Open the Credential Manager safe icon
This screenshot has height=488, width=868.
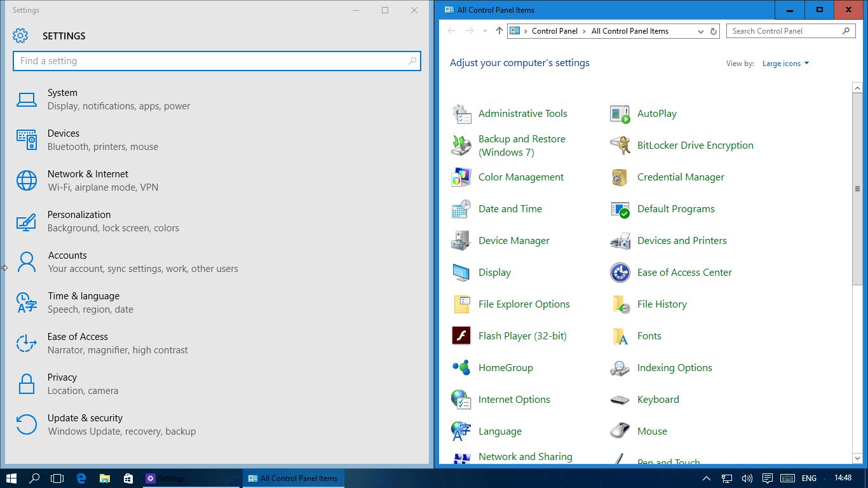pyautogui.click(x=620, y=177)
